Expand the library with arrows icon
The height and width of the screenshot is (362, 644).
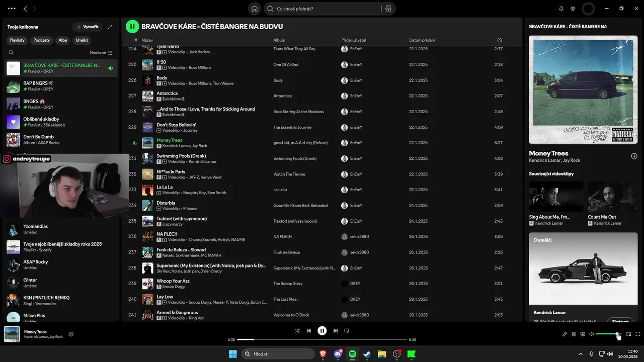110,27
